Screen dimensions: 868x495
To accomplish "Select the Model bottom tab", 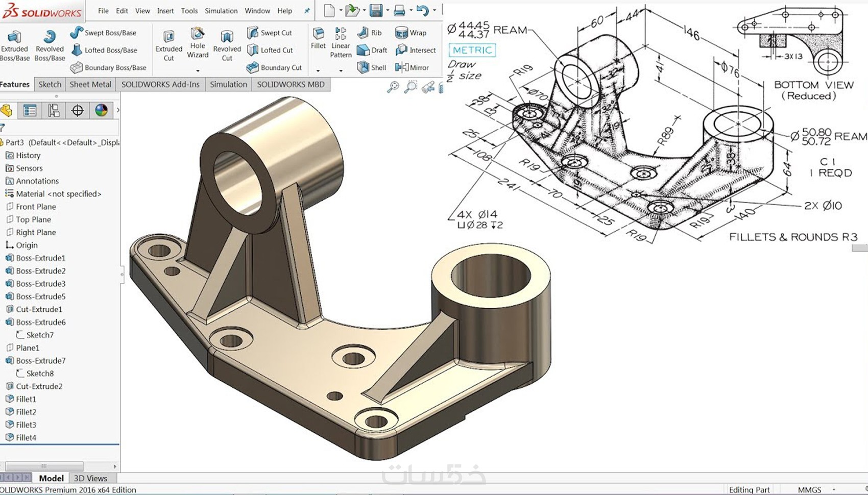I will pos(51,478).
